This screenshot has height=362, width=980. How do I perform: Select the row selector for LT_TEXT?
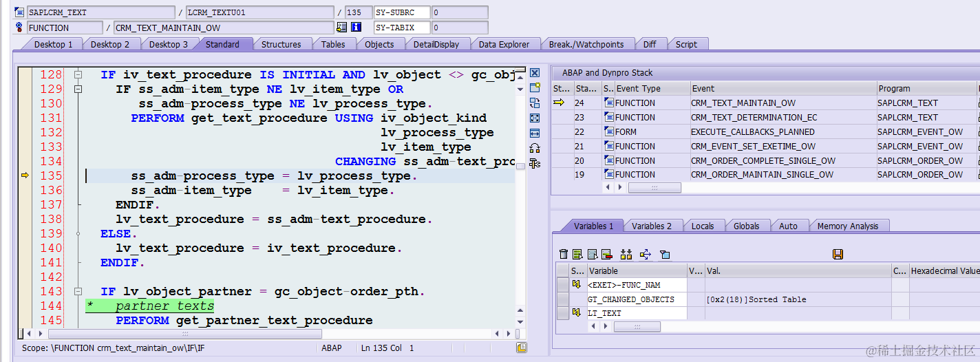(562, 313)
